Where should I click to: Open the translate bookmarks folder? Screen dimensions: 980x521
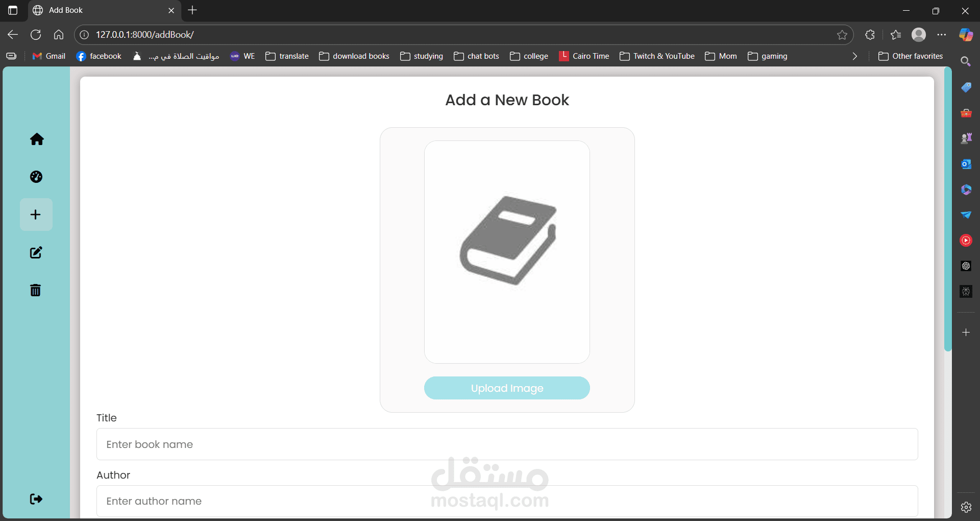(287, 56)
